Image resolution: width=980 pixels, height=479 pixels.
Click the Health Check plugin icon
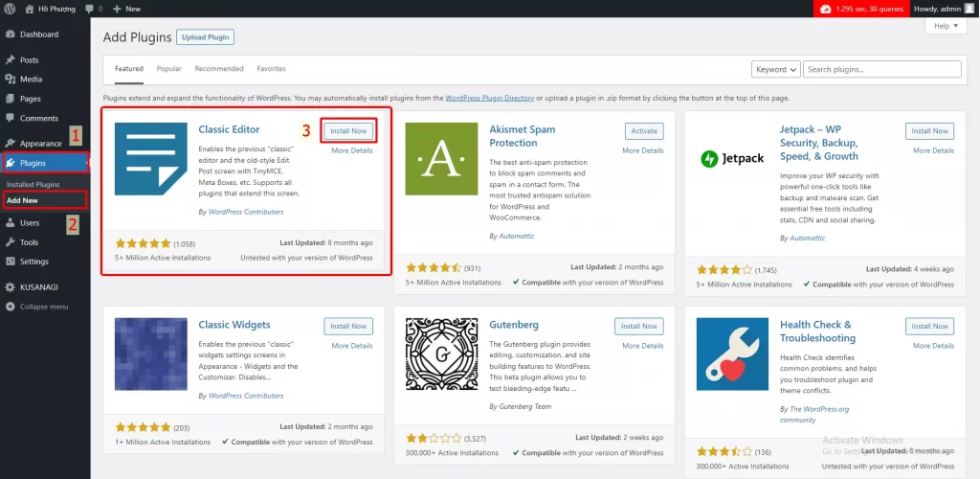[x=732, y=354]
